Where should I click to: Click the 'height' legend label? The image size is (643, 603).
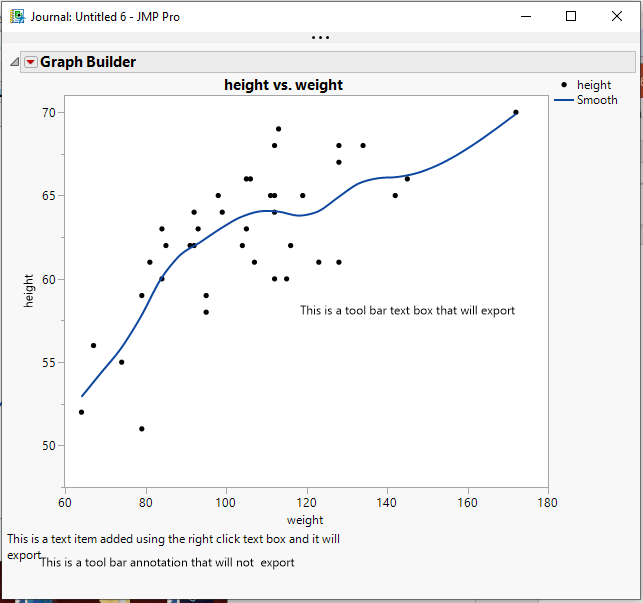point(594,85)
